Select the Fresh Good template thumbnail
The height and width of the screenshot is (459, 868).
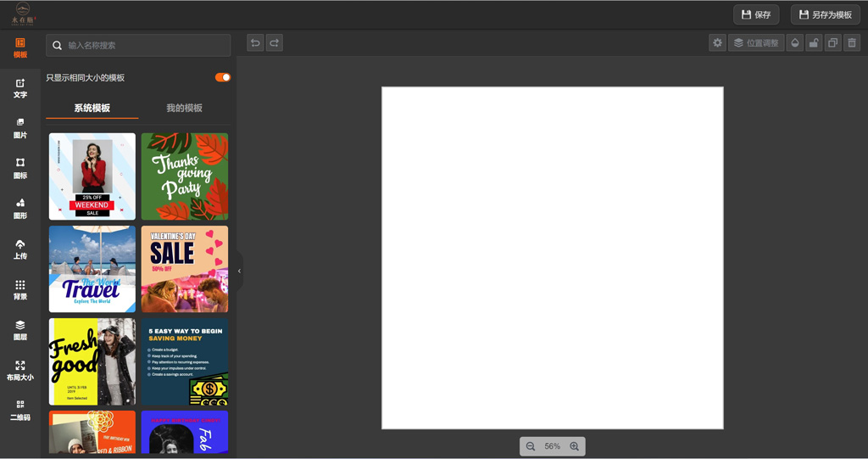[92, 361]
